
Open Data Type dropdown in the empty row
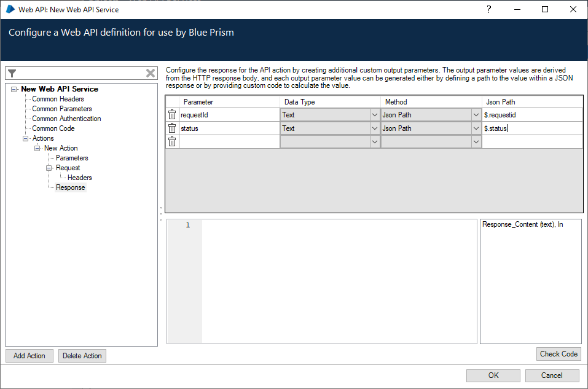[374, 142]
